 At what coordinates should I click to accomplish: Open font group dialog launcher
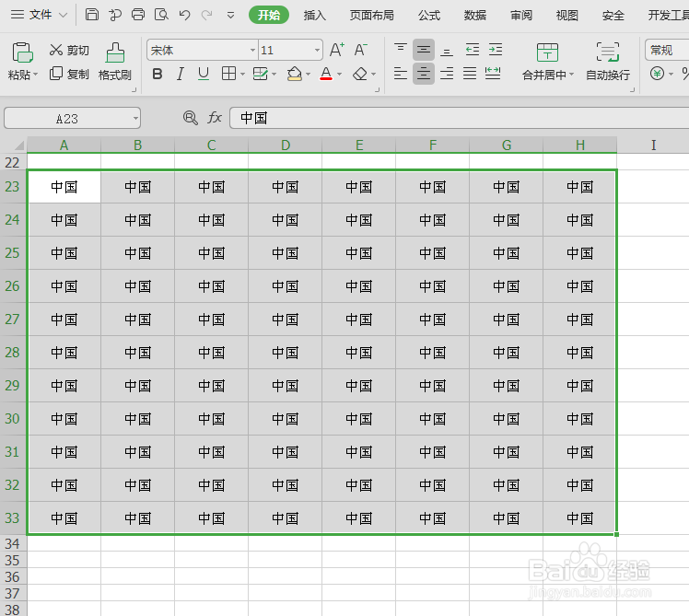coord(377,89)
